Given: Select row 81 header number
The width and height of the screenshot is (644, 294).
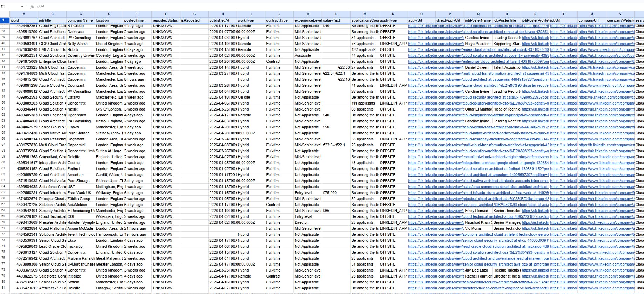Looking at the screenshot, I should tap(5, 288).
